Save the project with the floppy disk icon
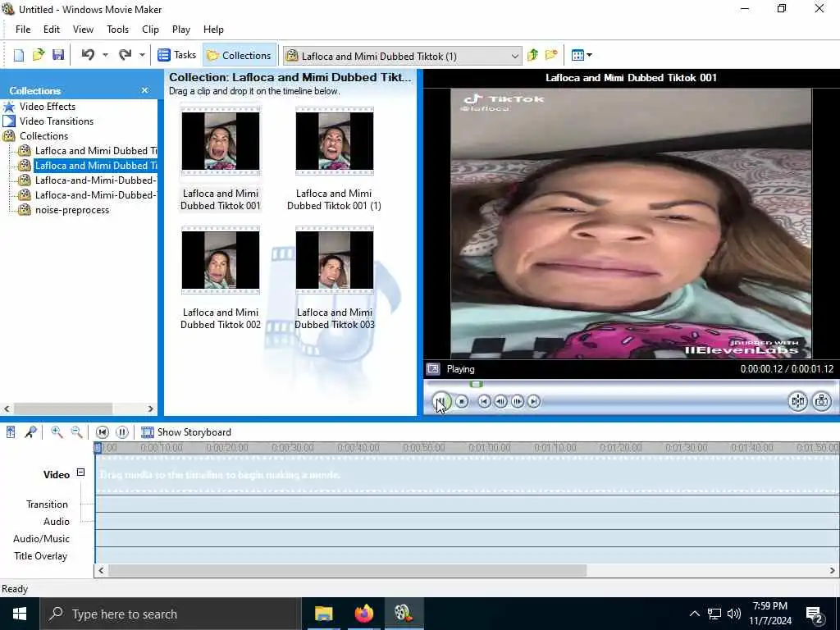840x630 pixels. pyautogui.click(x=58, y=55)
